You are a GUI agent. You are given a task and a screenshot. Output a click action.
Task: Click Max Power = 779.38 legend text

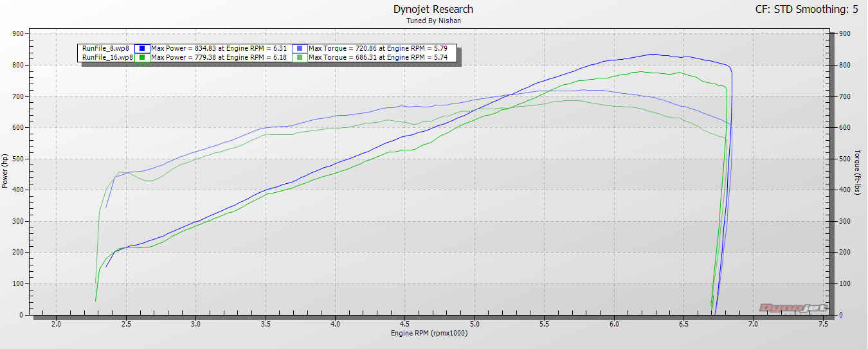coord(220,57)
